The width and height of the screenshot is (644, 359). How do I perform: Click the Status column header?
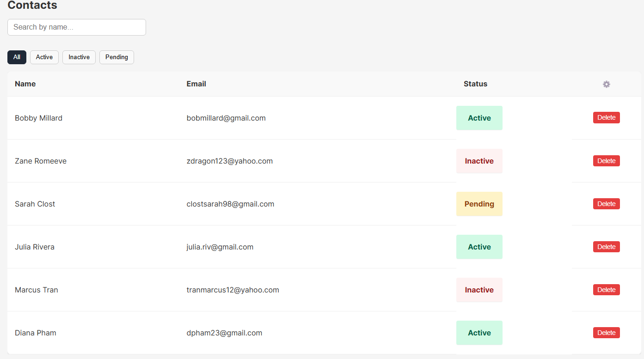(475, 84)
